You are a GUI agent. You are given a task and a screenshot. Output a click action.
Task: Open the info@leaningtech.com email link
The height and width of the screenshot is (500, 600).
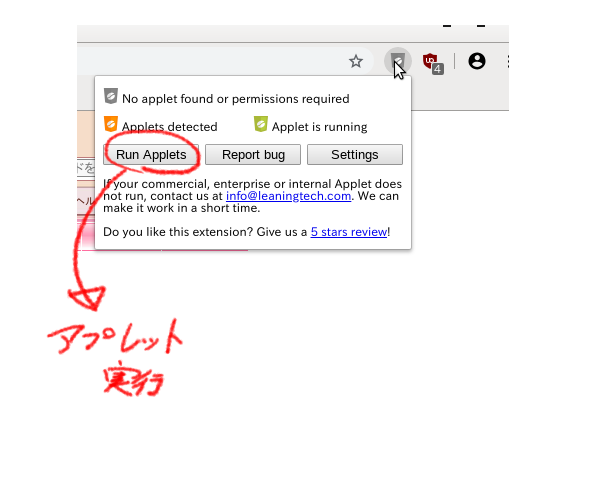point(289,196)
